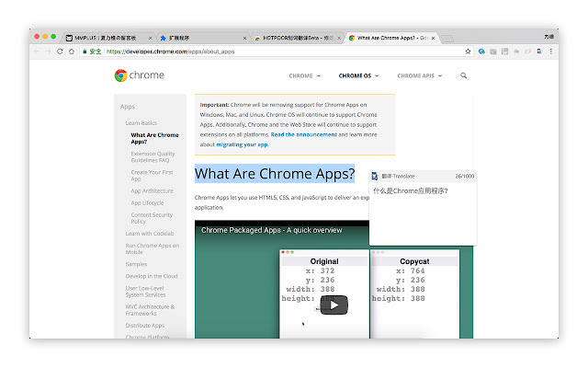Click the translated text 什么是Chrome应用程序?
The image size is (588, 368).
point(411,190)
